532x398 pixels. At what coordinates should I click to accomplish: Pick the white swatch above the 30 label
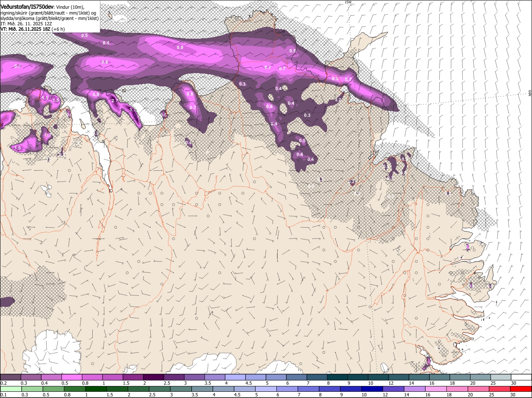tap(521, 377)
